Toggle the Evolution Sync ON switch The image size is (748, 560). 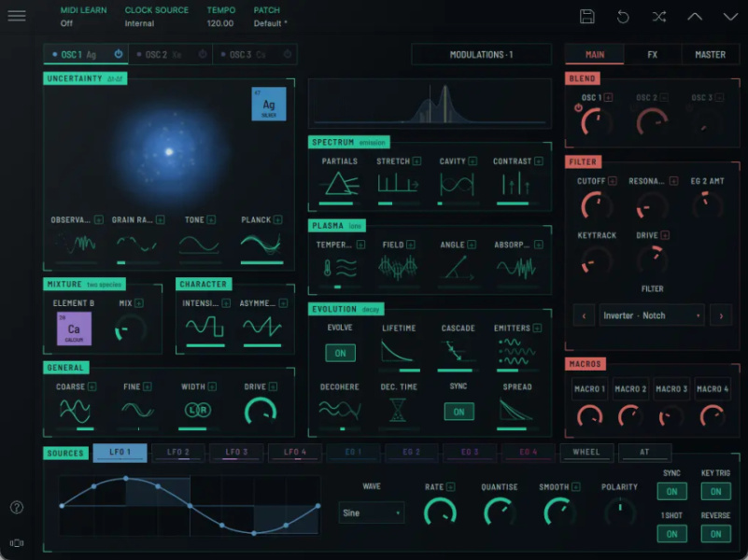click(459, 412)
